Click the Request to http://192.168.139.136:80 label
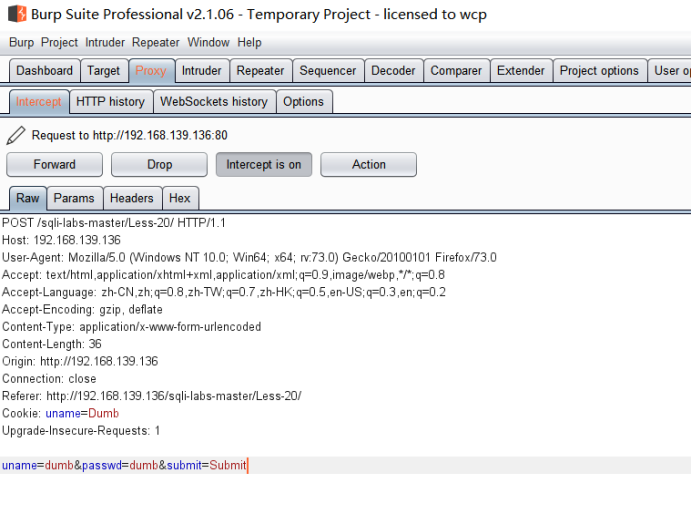 [130, 135]
